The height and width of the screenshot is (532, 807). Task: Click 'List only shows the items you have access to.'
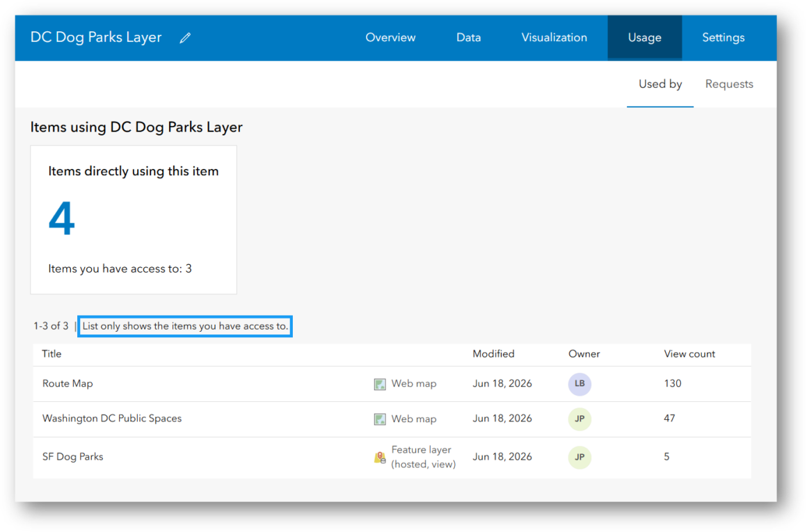185,326
